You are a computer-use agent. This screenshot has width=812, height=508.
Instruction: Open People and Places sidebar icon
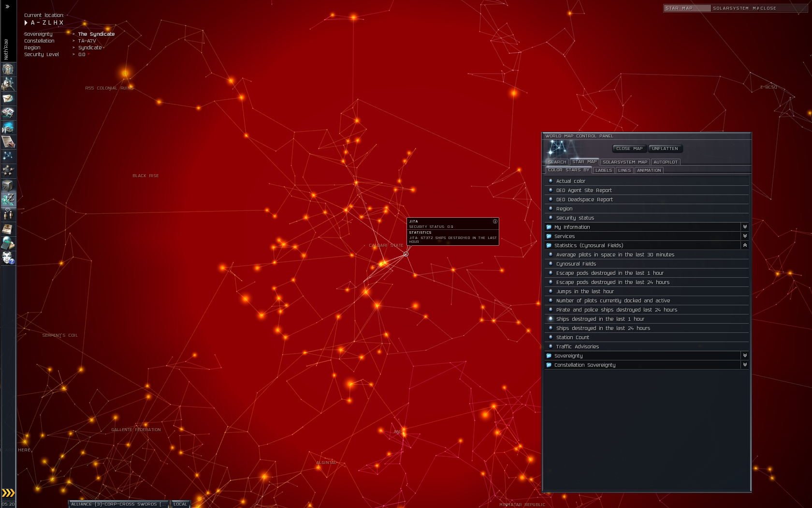click(8, 84)
